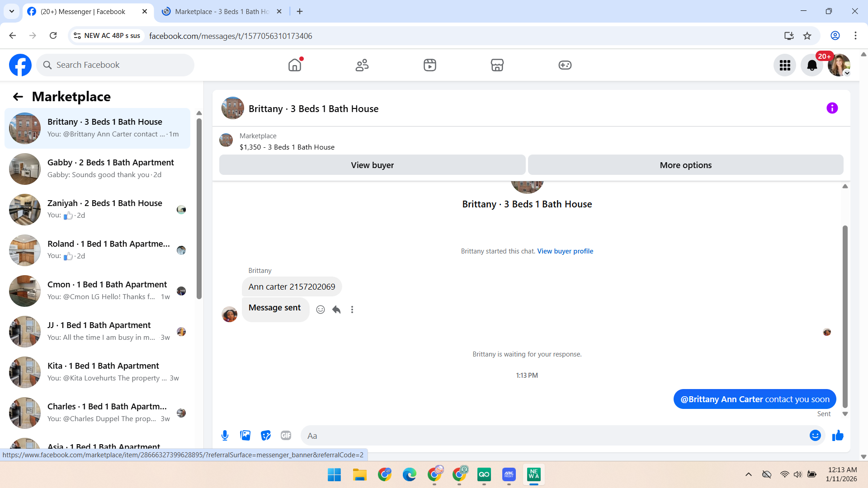Open Facebook notifications bell
Screen dimensions: 868x488
pos(812,66)
